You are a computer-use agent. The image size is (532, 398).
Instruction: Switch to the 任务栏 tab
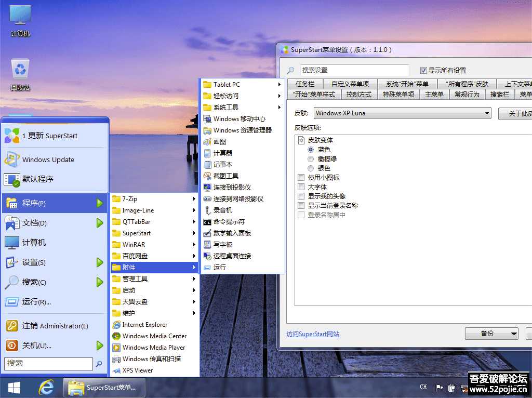tap(304, 84)
